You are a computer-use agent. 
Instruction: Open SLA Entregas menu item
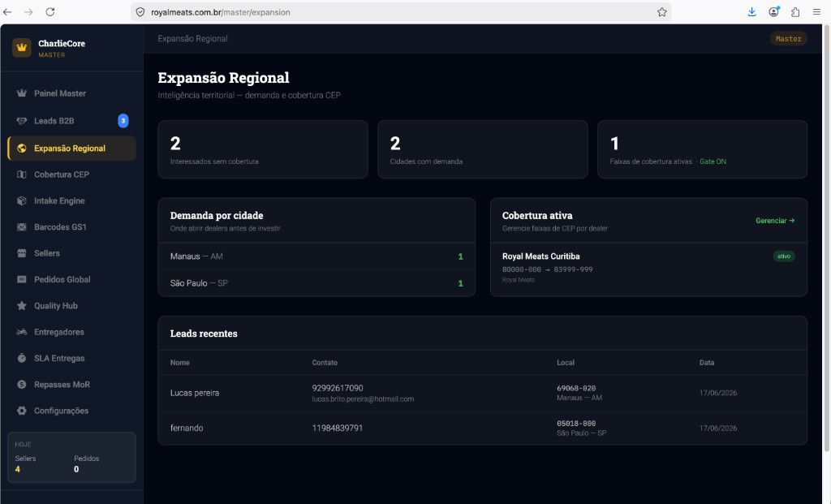point(71,358)
